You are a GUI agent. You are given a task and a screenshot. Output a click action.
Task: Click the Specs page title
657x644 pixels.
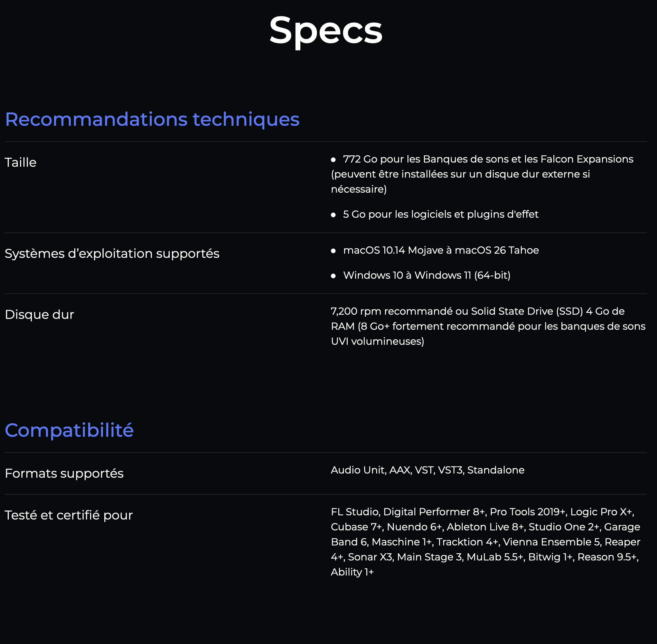coord(326,31)
